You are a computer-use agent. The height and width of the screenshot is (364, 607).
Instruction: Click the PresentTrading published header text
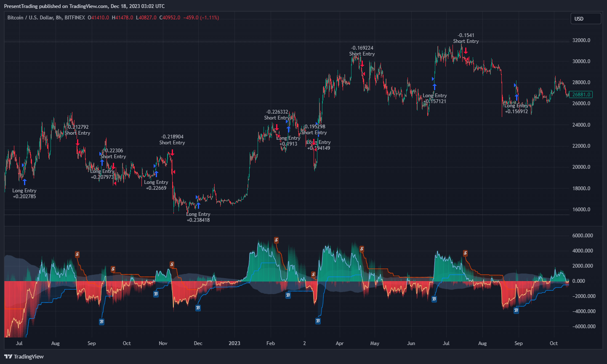(x=84, y=6)
